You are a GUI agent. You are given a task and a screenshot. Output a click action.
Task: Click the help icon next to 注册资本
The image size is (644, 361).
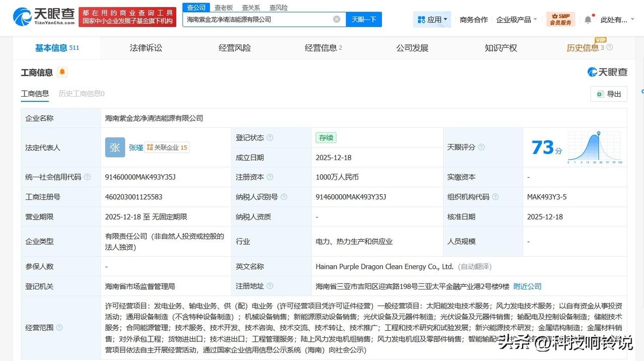pos(271,176)
